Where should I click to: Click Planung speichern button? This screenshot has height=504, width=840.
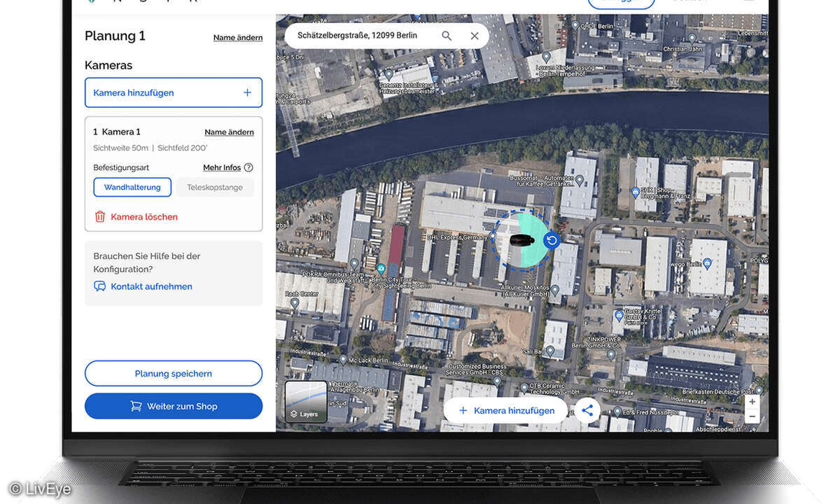pyautogui.click(x=174, y=374)
